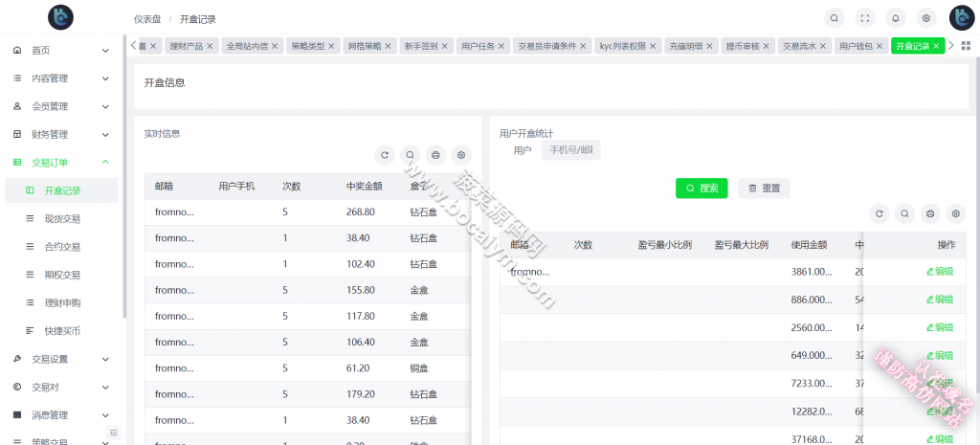Close the 网格策略 tab

388,46
